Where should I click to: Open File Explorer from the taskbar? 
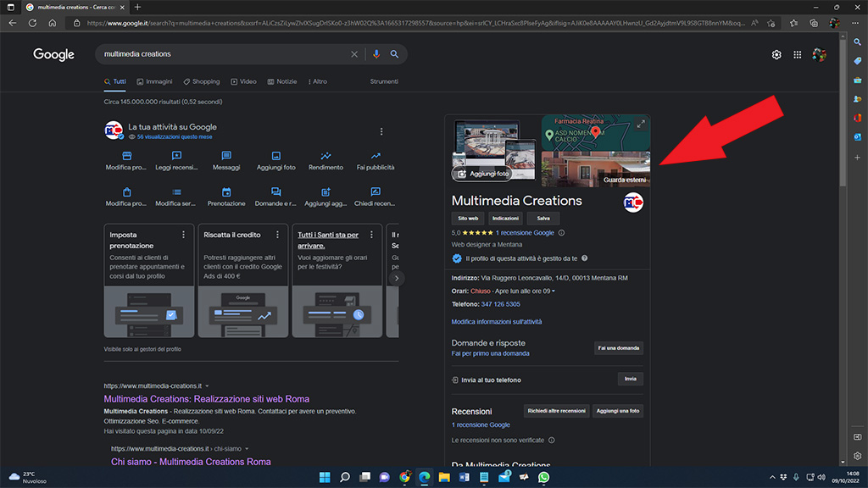pos(444,477)
